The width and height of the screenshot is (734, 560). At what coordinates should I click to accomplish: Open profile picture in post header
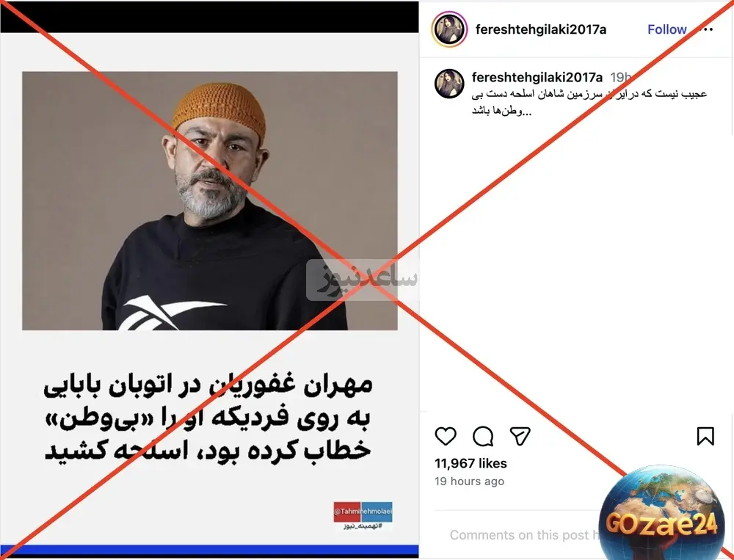[449, 29]
